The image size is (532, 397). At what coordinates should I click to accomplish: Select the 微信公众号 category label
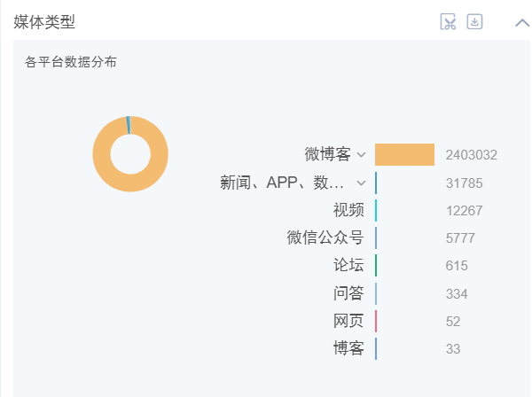(x=325, y=237)
